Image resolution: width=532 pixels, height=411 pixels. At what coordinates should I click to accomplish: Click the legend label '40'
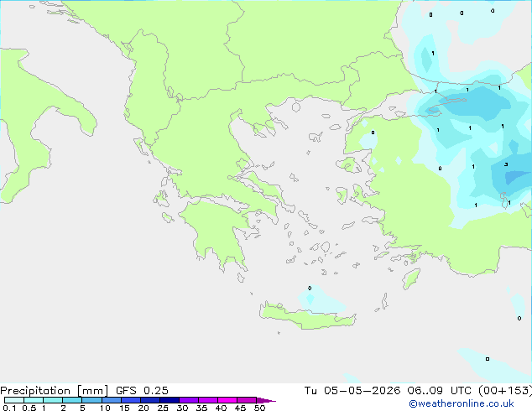coord(221,408)
